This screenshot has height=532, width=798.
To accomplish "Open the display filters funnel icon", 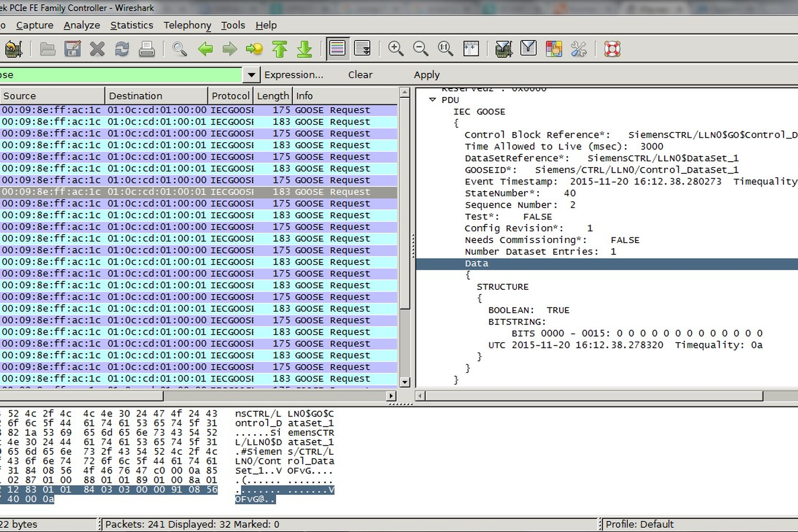I will click(x=528, y=49).
